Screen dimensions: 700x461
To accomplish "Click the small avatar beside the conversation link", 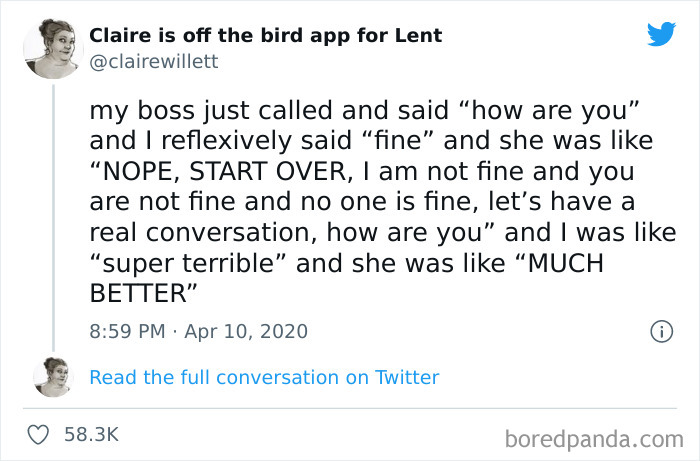I will click(x=53, y=377).
